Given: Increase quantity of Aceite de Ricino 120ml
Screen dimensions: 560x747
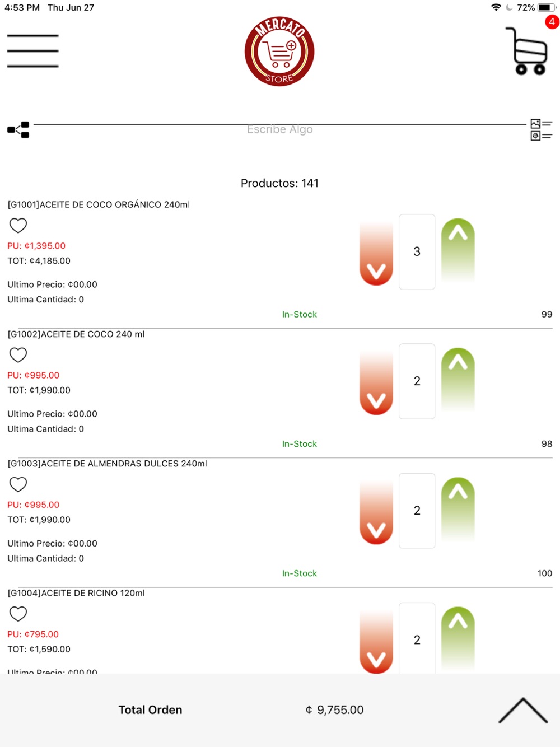Looking at the screenshot, I should coord(458,637).
